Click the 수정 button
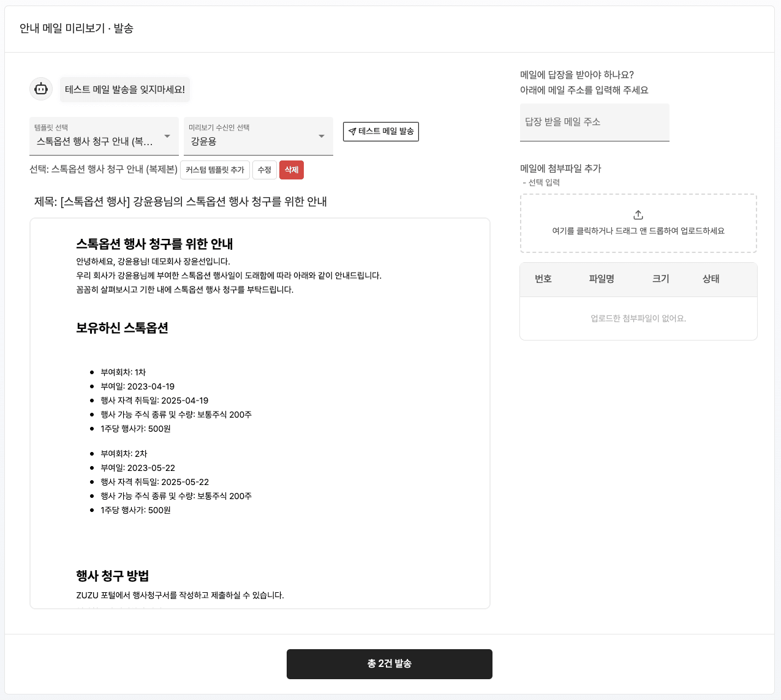Screen dimensions: 781x700 [x=265, y=170]
